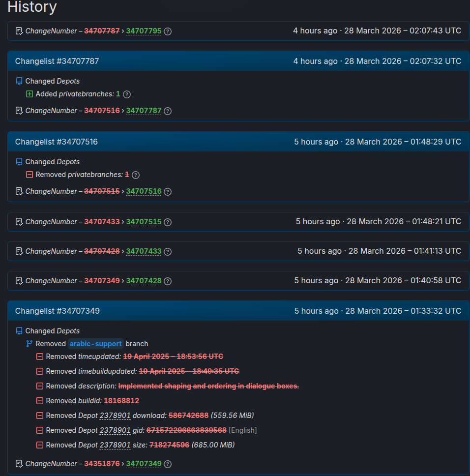Click minus icon beside Removed Depot gid

[40, 430]
